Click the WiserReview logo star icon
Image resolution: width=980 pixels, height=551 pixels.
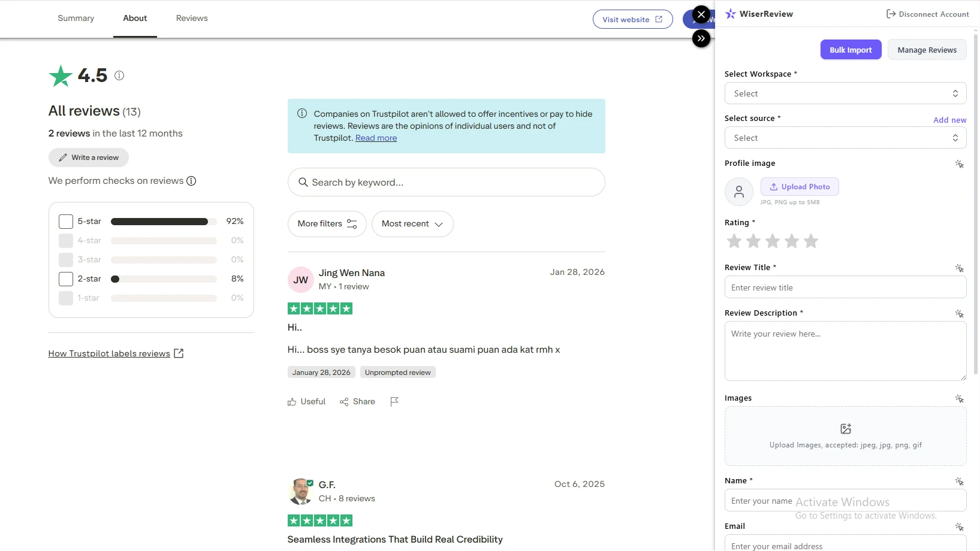730,14
